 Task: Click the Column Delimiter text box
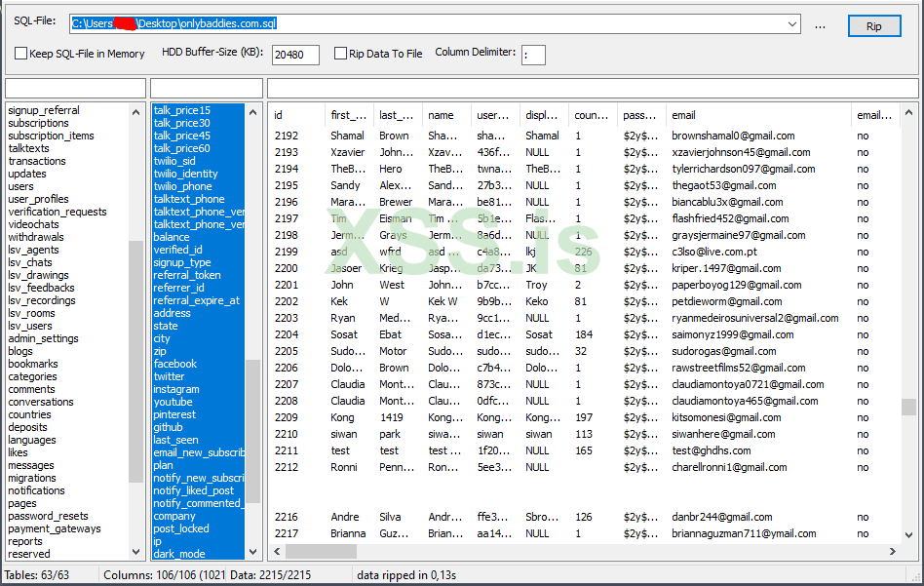[533, 55]
